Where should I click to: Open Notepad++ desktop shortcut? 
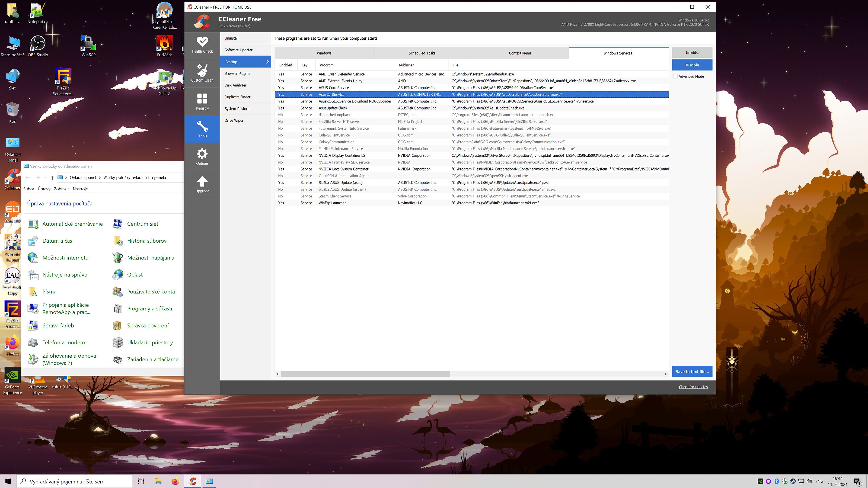pyautogui.click(x=37, y=14)
